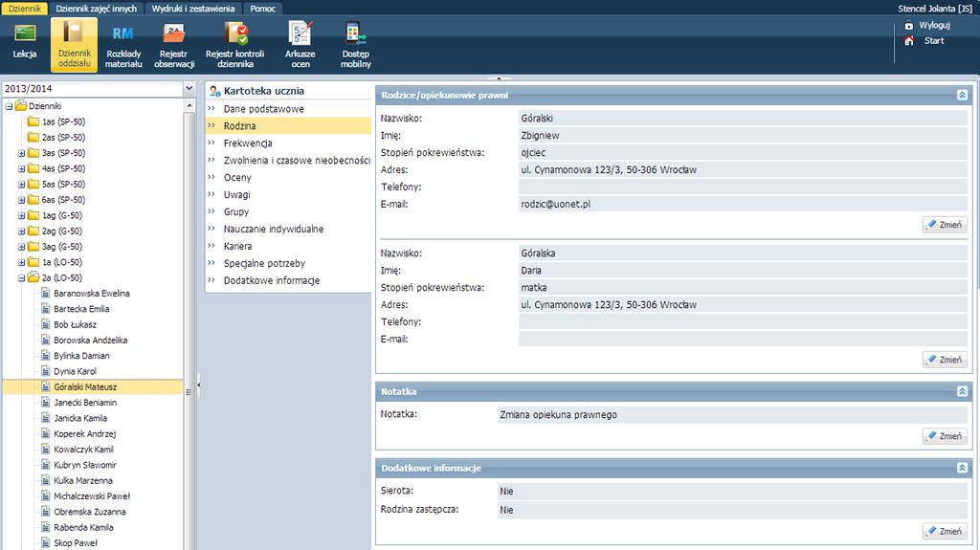Open the Kariera section

[x=238, y=246]
